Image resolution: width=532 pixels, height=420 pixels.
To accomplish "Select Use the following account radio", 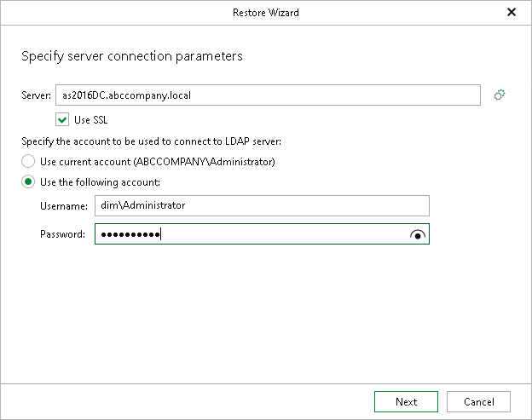I will [28, 182].
